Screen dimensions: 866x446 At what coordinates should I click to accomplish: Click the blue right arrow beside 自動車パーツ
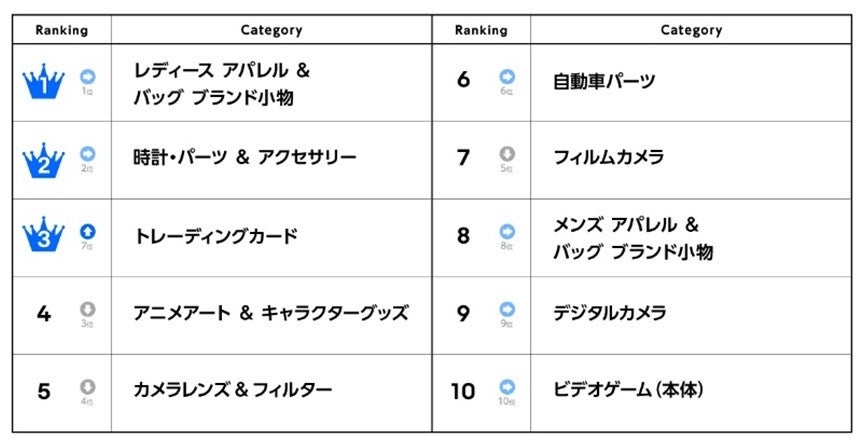click(507, 76)
